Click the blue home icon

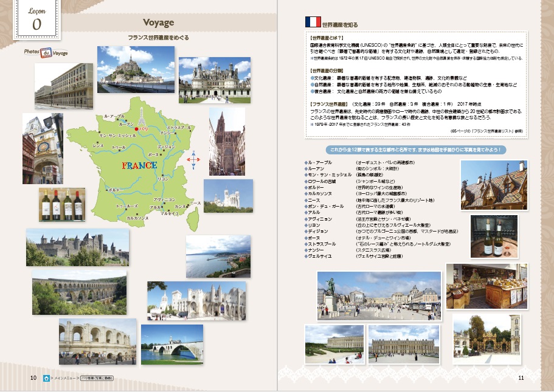tap(46, 378)
